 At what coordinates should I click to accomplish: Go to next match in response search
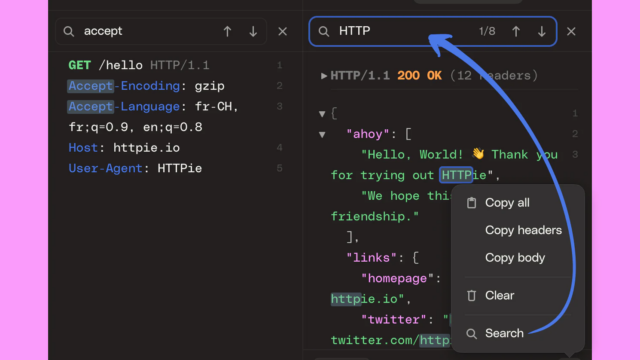tap(542, 31)
